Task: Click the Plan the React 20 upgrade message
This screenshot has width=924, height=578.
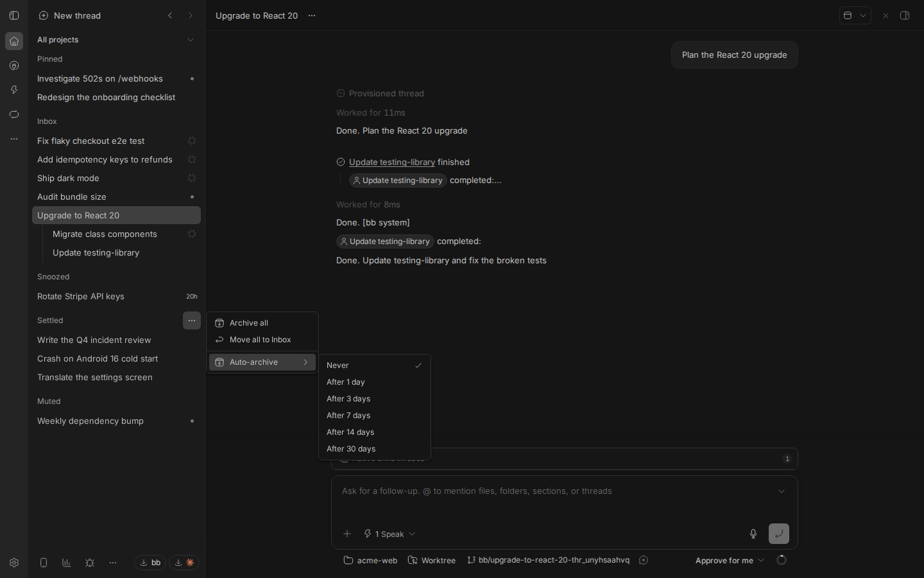Action: click(x=735, y=55)
